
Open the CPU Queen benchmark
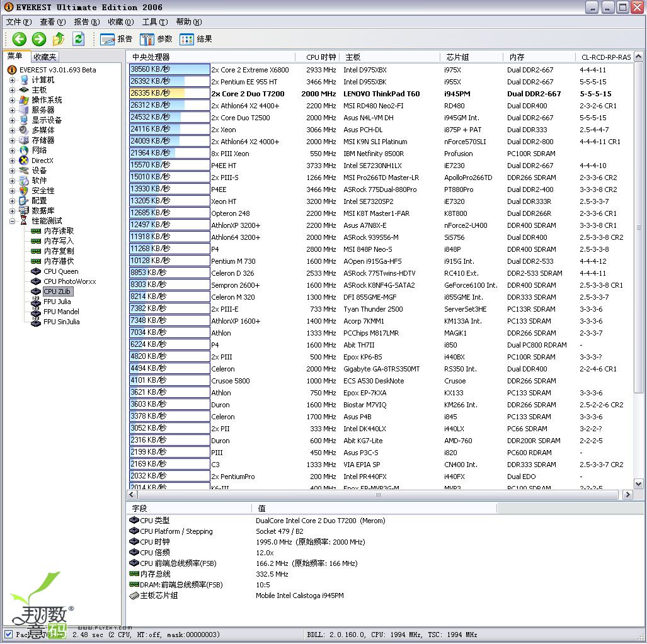60,271
